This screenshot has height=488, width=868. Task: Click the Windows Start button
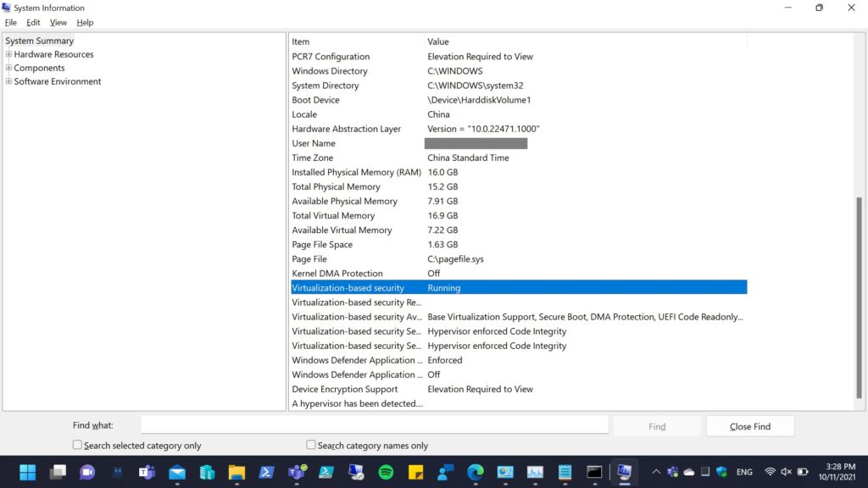click(27, 472)
